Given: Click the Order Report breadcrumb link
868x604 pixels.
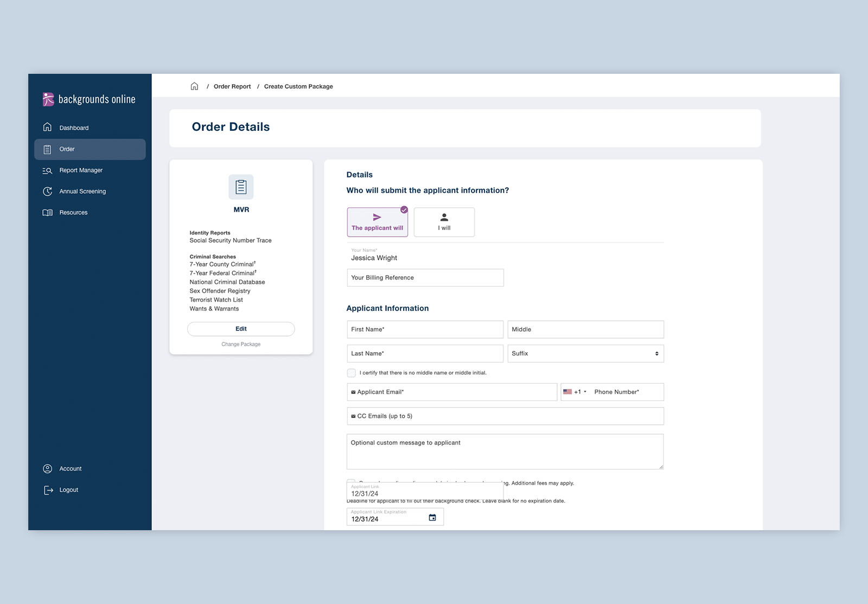Looking at the screenshot, I should (232, 86).
